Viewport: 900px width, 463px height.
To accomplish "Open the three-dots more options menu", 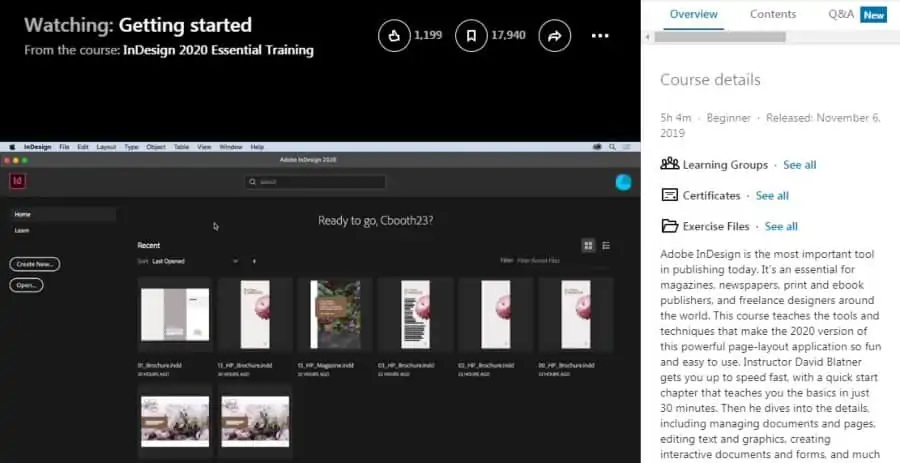I will click(x=600, y=36).
